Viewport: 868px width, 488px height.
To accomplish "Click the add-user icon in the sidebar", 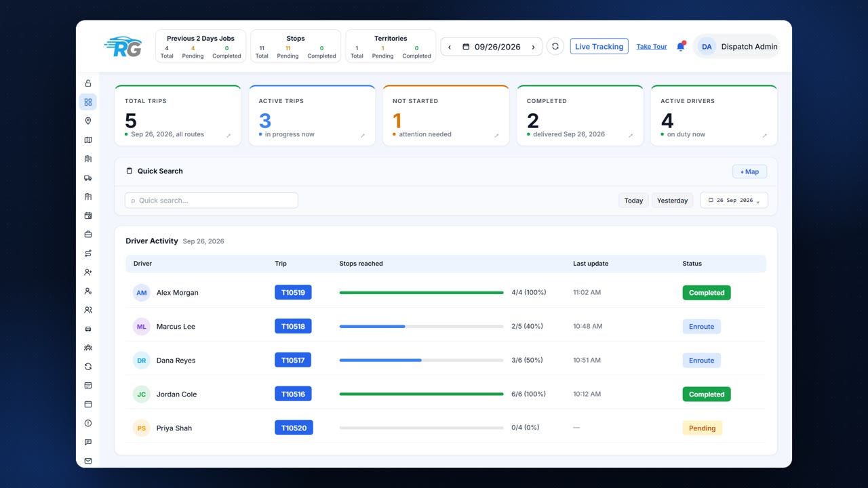I will [87, 272].
